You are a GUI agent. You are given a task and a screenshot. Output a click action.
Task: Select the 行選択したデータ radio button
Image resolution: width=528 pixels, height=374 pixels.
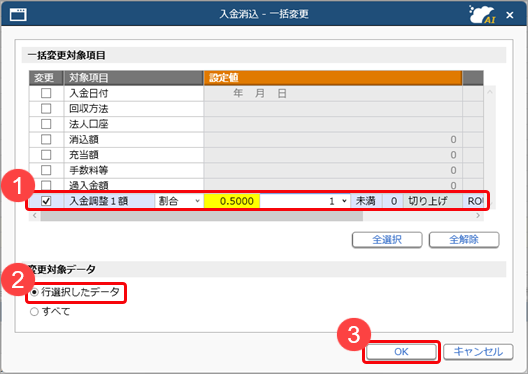coord(34,292)
